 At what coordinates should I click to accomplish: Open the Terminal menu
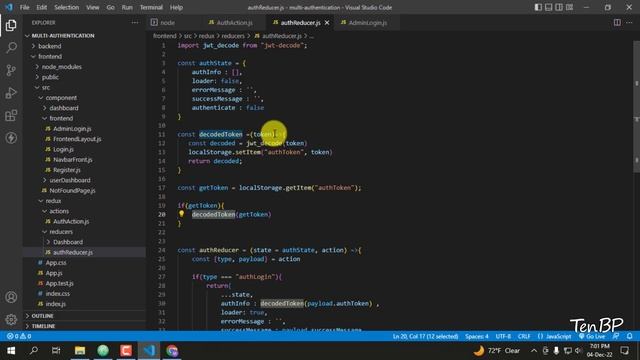point(151,7)
